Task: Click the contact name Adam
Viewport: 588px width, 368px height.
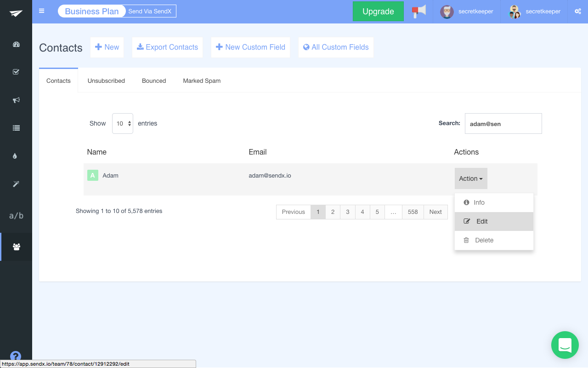Action: tap(110, 176)
